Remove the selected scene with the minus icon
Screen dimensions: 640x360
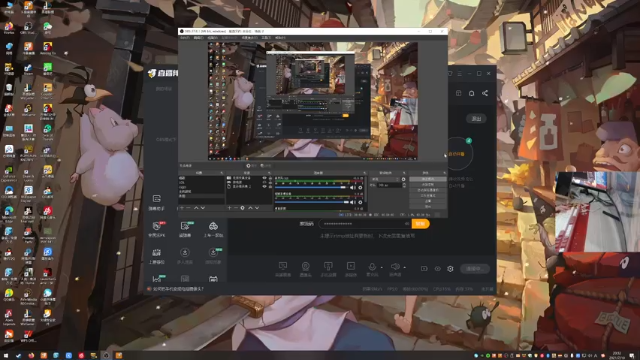pyautogui.click(x=189, y=208)
